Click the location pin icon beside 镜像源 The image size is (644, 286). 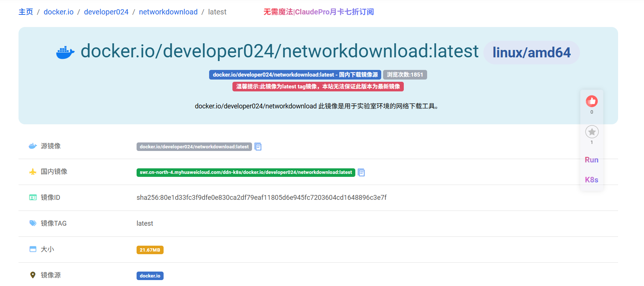coord(33,275)
